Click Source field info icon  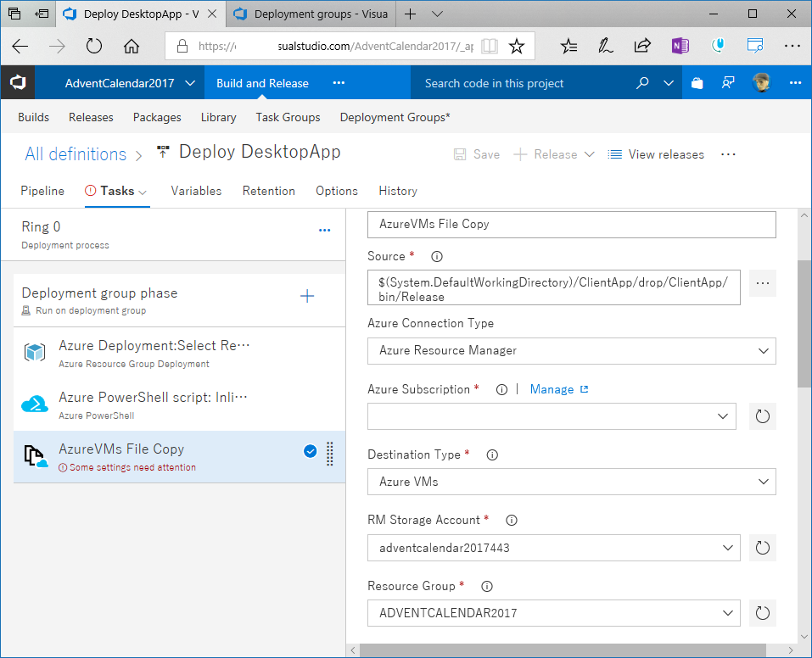(x=437, y=256)
